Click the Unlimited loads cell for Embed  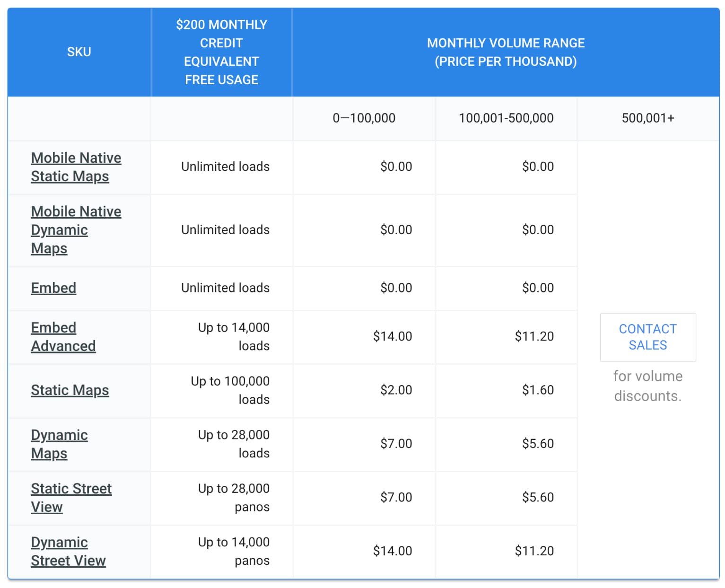pyautogui.click(x=225, y=288)
